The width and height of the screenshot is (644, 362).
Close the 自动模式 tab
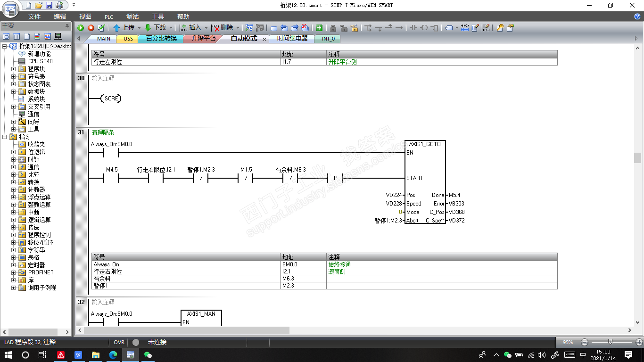pos(264,39)
